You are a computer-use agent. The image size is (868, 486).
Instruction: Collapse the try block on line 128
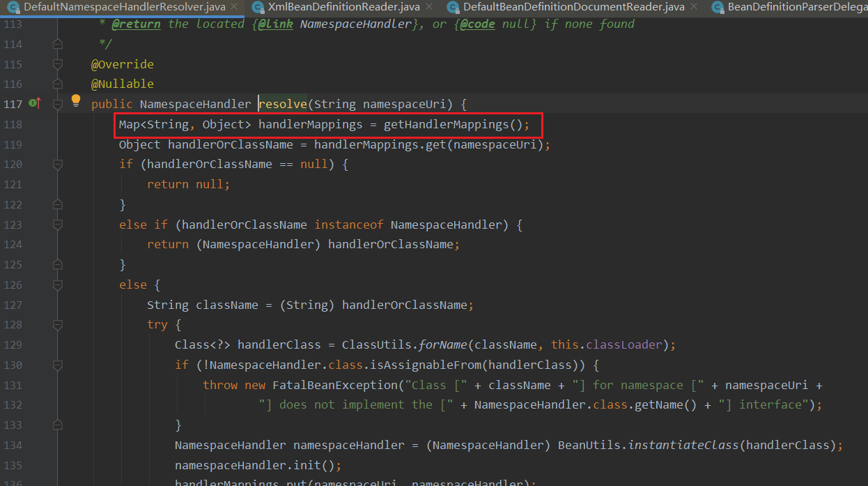pyautogui.click(x=58, y=325)
